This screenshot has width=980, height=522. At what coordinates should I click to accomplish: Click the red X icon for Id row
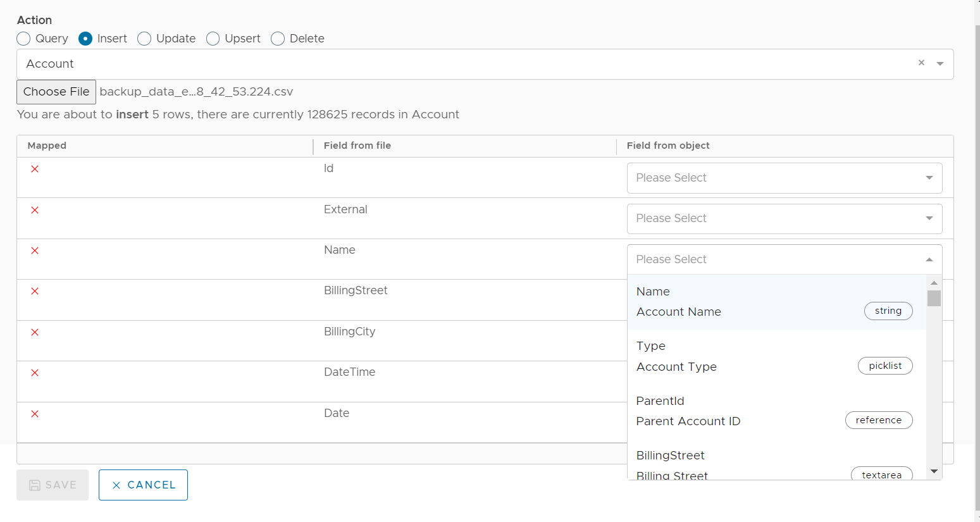[35, 169]
